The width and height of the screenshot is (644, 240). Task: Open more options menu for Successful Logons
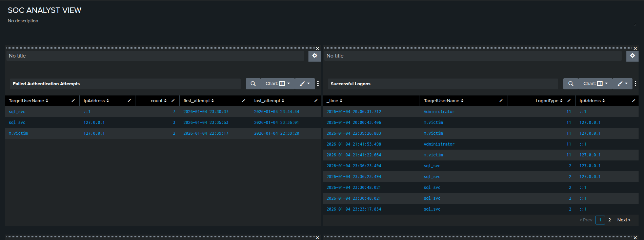(x=635, y=84)
